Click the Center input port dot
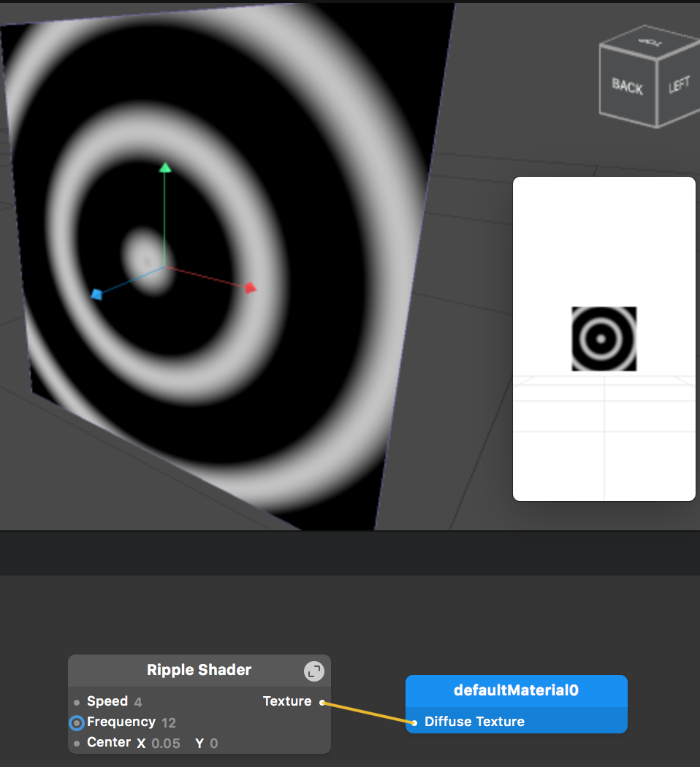Screen dimensions: 700x767 point(76,742)
